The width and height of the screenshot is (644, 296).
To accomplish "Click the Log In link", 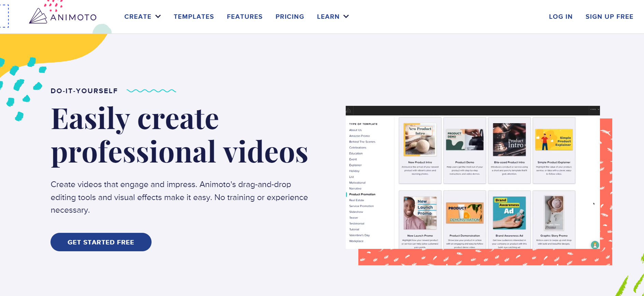I will (560, 17).
